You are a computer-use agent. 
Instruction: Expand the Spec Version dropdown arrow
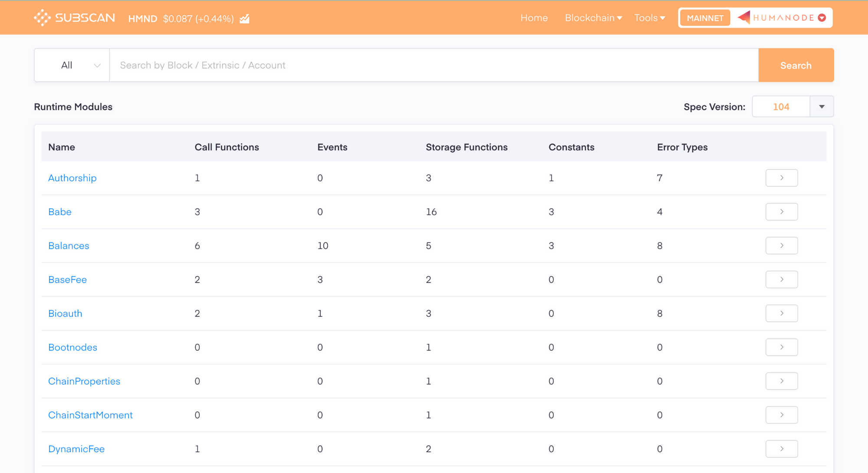[822, 107]
